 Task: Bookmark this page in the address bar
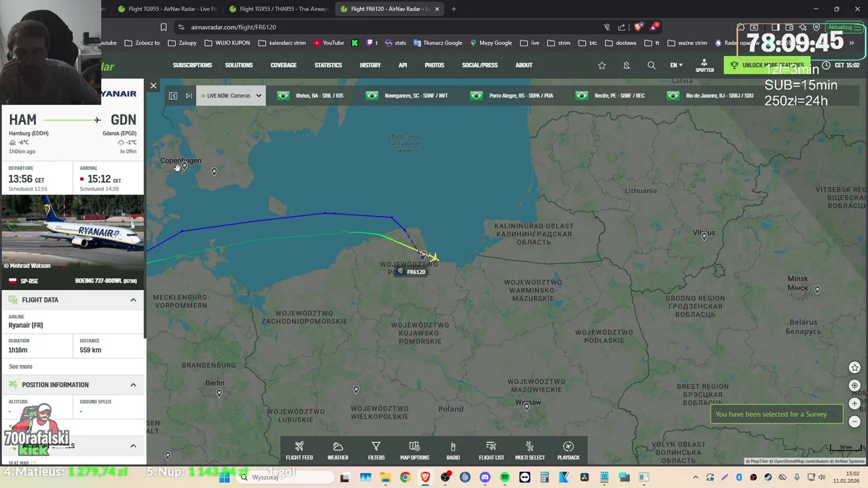163,27
